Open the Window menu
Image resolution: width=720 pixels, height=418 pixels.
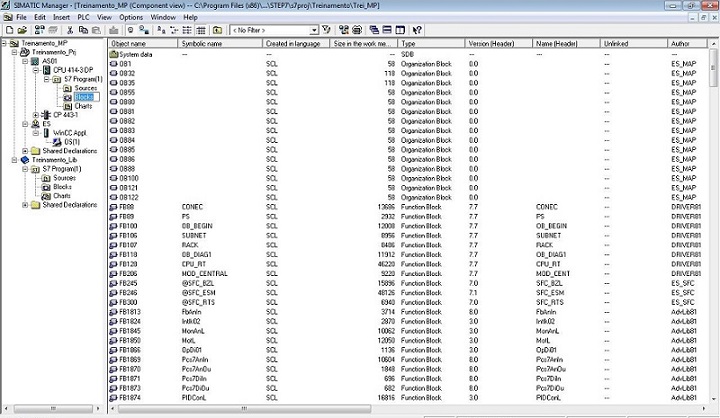[163, 17]
